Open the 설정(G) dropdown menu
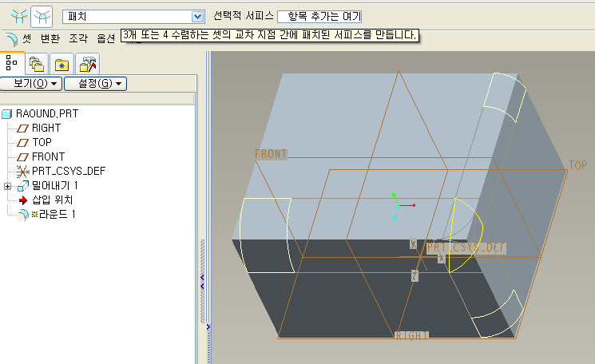595x364 pixels. point(96,83)
